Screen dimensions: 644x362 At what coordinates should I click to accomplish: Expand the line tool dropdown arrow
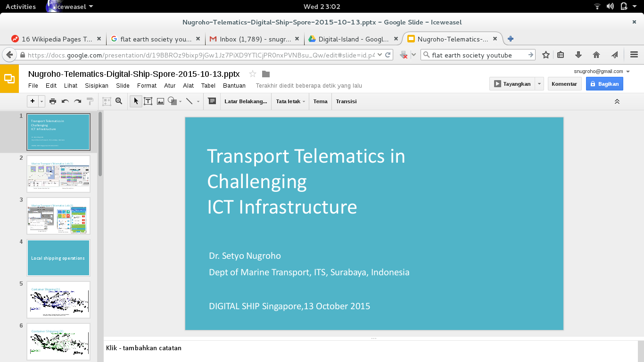click(198, 102)
